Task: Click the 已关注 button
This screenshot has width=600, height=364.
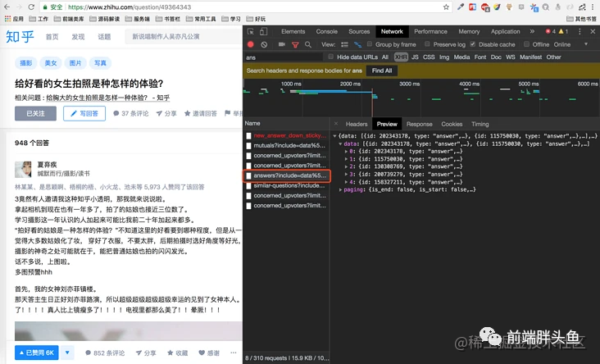Action: (x=35, y=114)
